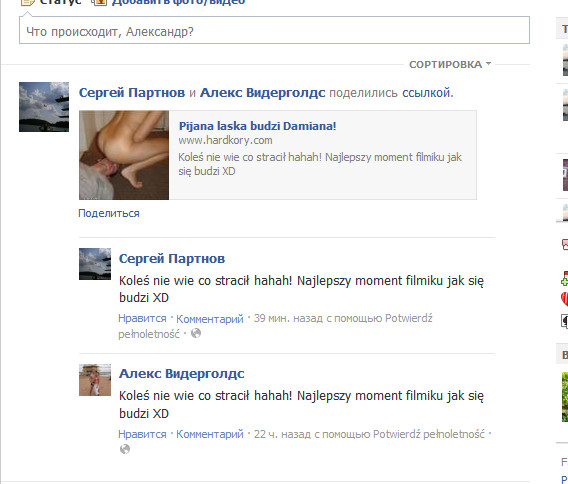
Task: Open Алекс Видерголдс profile link in post header
Action: 263,93
